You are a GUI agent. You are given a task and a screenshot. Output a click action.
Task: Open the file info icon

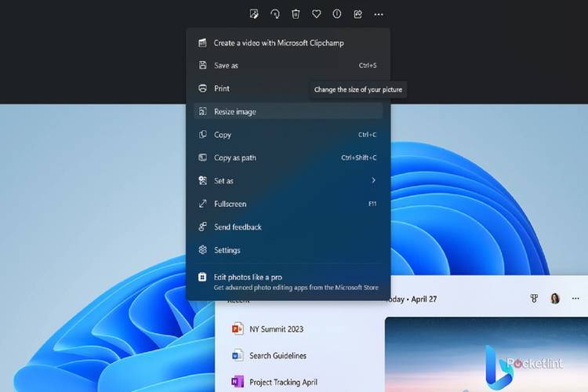tap(337, 14)
